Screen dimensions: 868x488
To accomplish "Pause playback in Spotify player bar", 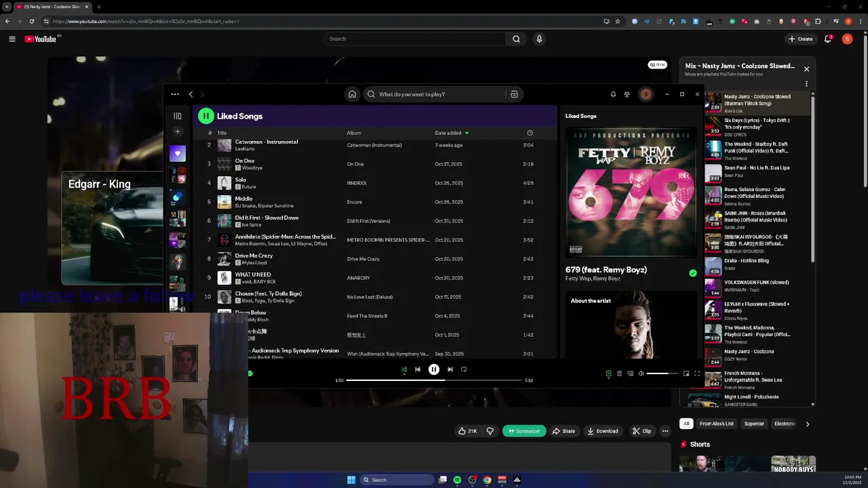I will pos(434,369).
